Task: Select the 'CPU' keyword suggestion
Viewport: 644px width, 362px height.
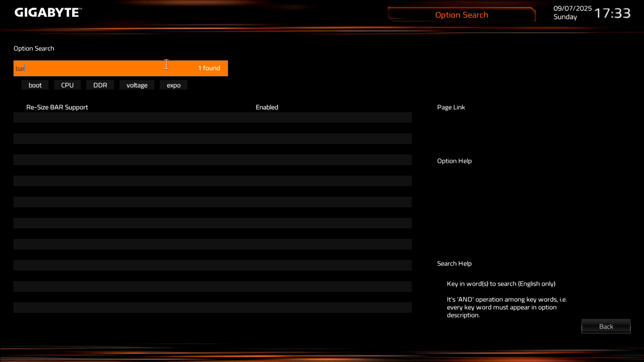Action: [x=67, y=85]
